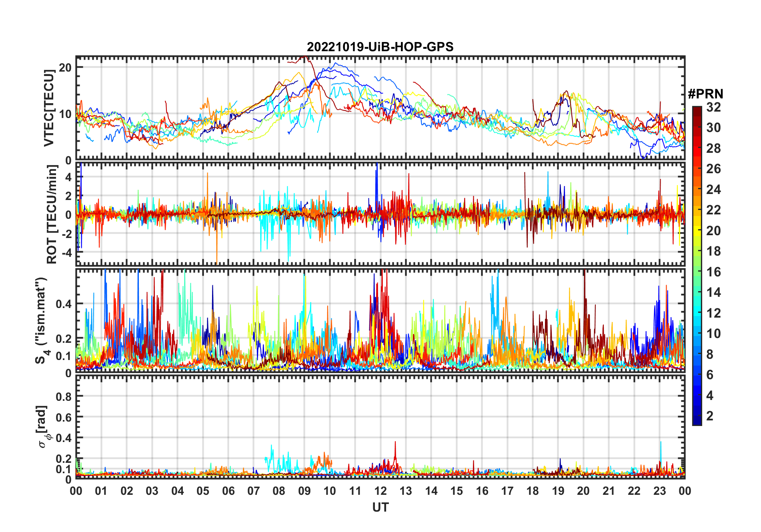
Task: Click colorbar tick label 22
Action: point(714,210)
